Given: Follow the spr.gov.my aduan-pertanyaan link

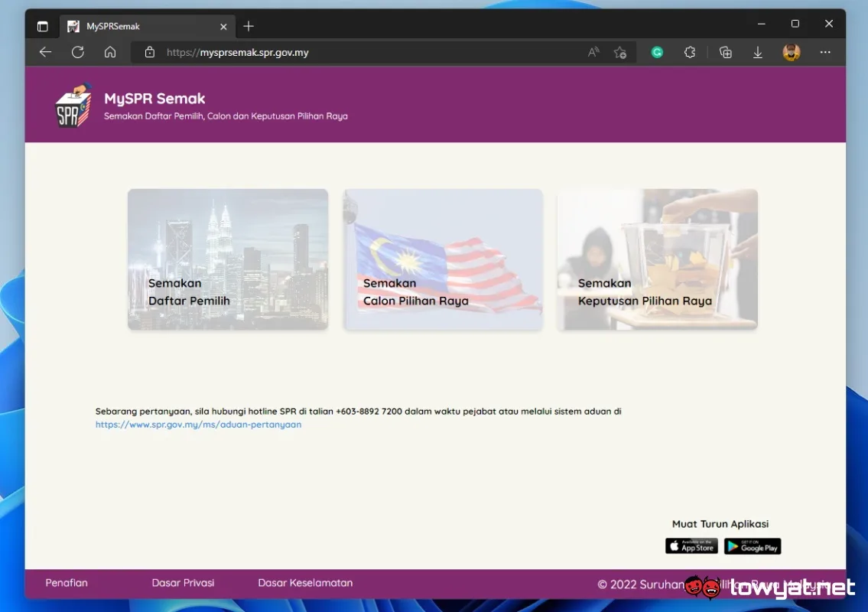Looking at the screenshot, I should (198, 425).
